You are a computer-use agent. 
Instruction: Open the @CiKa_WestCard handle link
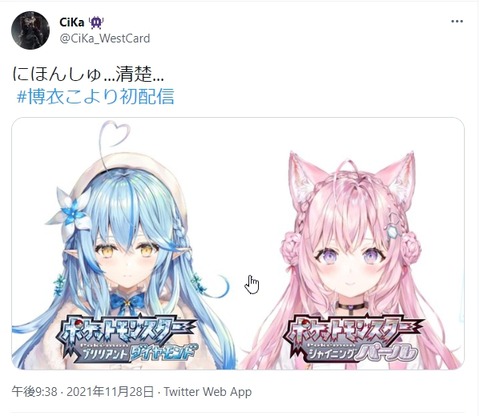pyautogui.click(x=105, y=38)
